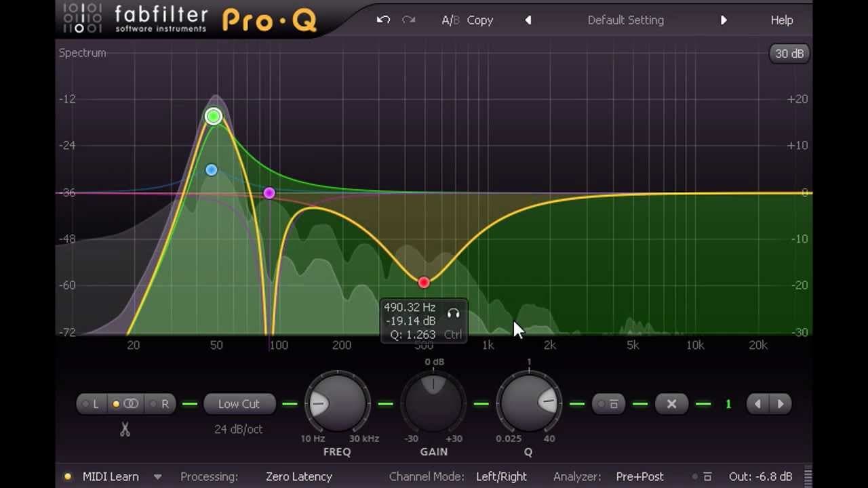The height and width of the screenshot is (488, 868).
Task: Click the Processing: label
Action: [209, 476]
